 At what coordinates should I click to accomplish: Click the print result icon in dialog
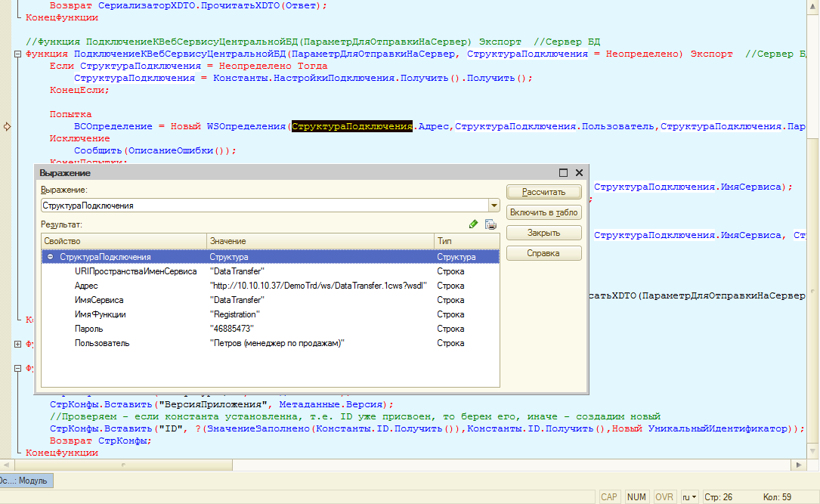pos(490,224)
